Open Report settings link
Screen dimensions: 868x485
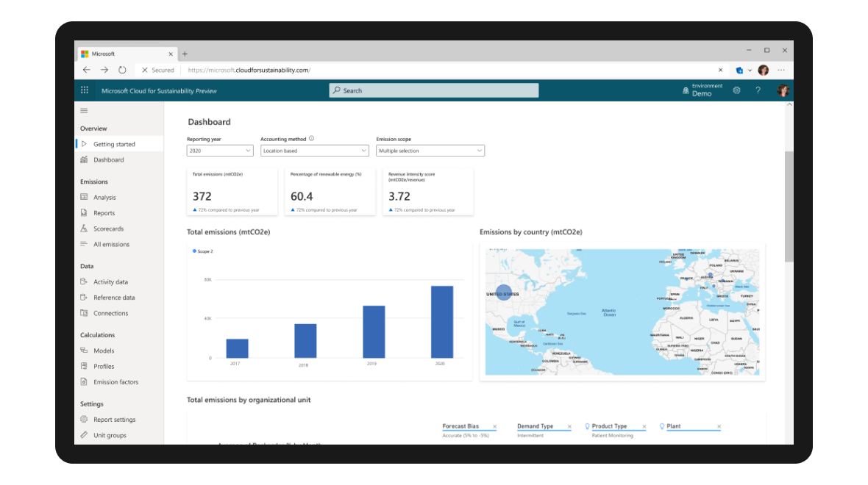tap(114, 420)
